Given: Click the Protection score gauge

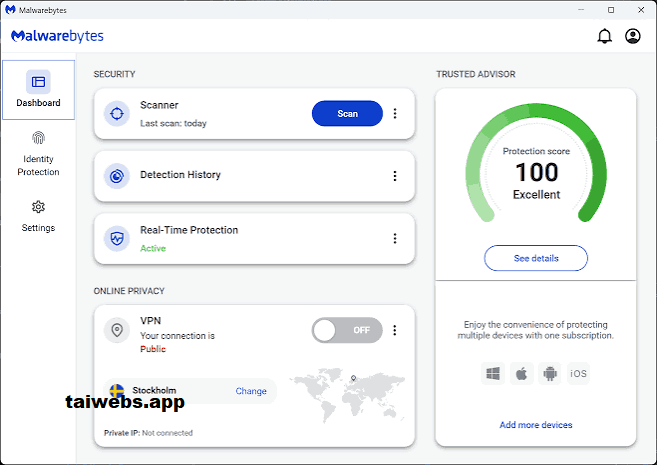Looking at the screenshot, I should [536, 164].
